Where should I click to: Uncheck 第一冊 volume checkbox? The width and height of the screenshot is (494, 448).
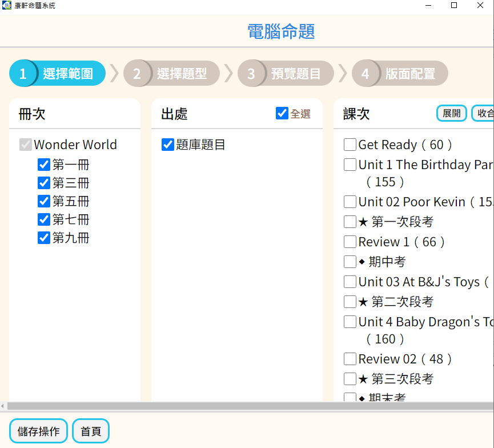(44, 165)
